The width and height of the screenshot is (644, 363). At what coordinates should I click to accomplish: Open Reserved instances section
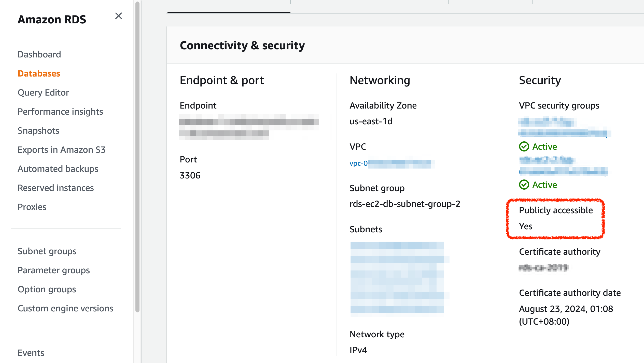pos(55,188)
